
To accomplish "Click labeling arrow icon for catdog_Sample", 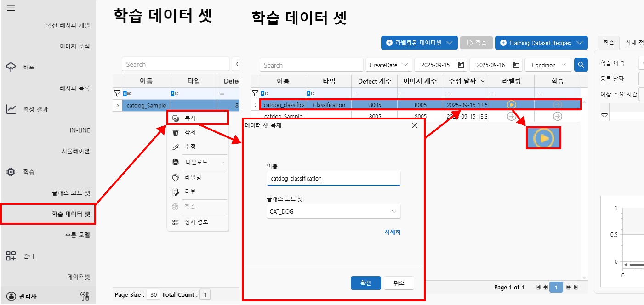I will point(511,117).
